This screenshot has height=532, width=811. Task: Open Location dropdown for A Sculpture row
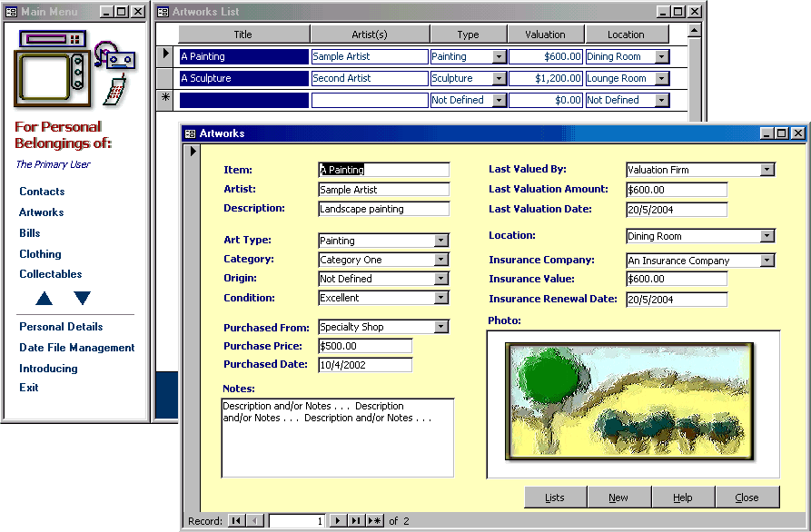point(661,79)
